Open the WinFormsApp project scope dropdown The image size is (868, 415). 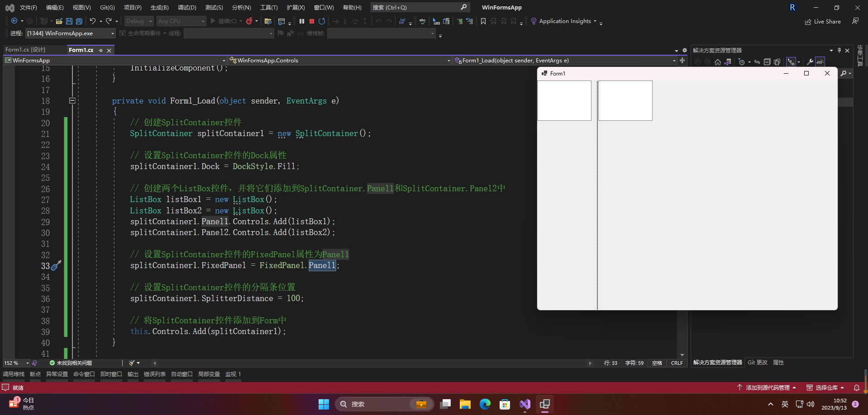(x=115, y=60)
